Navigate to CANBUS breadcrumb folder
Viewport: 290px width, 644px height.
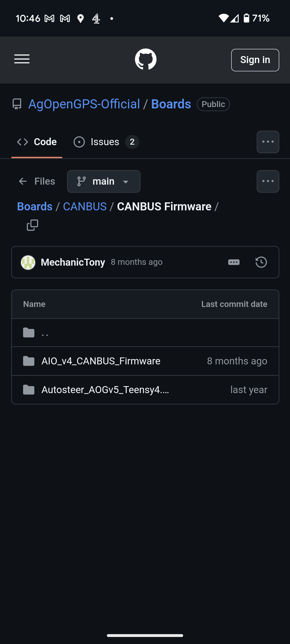85,207
